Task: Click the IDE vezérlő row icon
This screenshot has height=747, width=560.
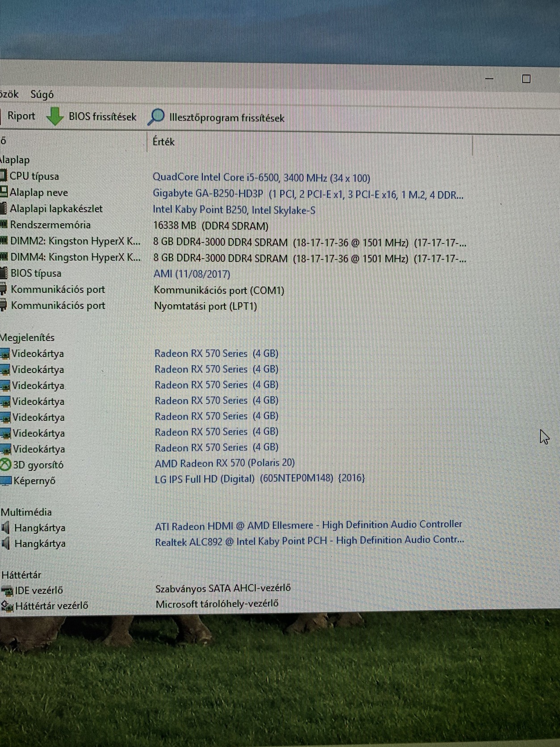Action: pyautogui.click(x=7, y=591)
